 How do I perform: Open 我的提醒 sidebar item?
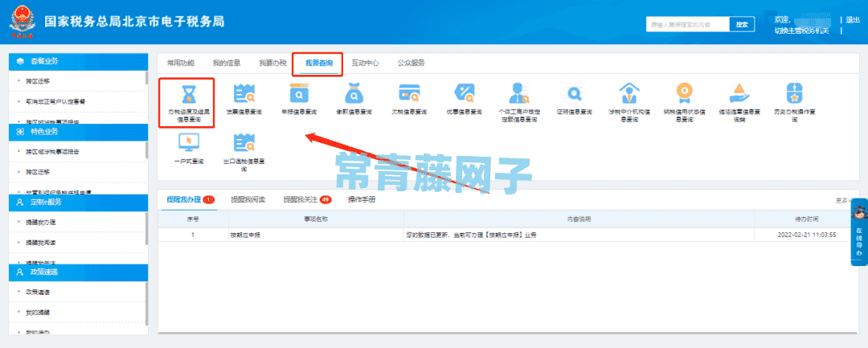pyautogui.click(x=38, y=313)
